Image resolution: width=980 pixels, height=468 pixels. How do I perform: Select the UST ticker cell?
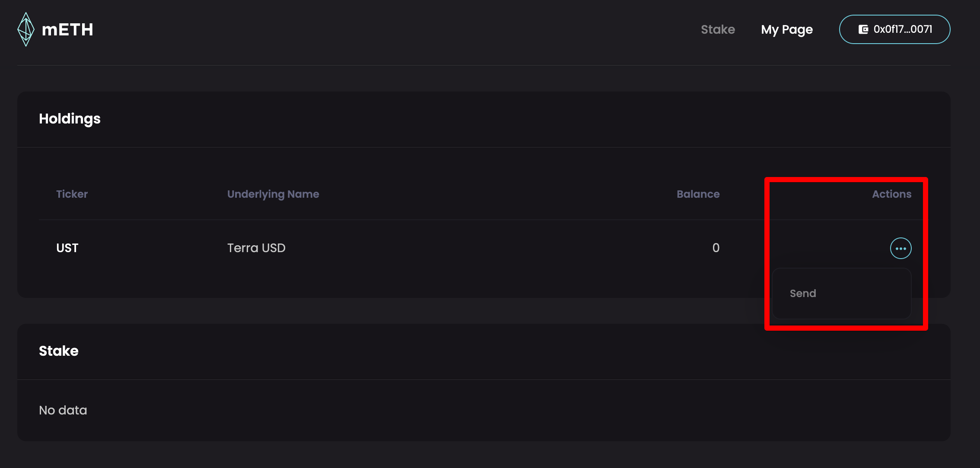pos(67,248)
